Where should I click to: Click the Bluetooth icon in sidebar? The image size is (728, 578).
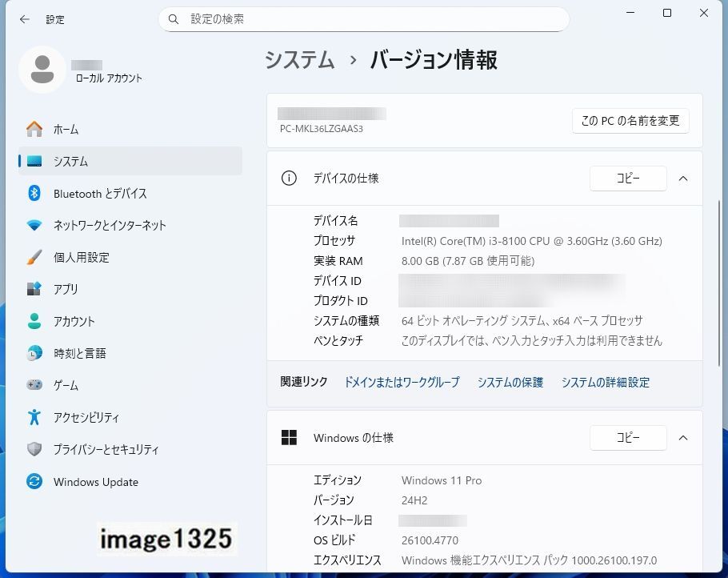pyautogui.click(x=34, y=193)
